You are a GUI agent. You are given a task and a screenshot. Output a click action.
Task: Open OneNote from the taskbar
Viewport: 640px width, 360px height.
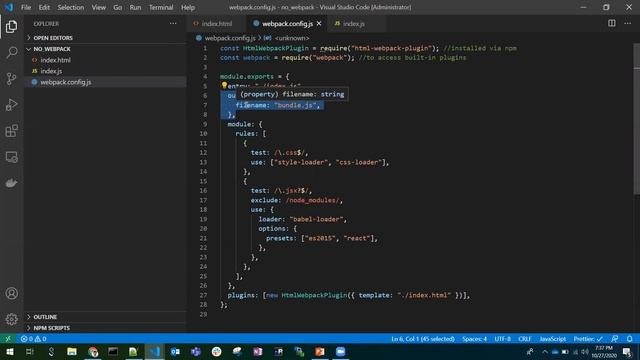[258, 351]
